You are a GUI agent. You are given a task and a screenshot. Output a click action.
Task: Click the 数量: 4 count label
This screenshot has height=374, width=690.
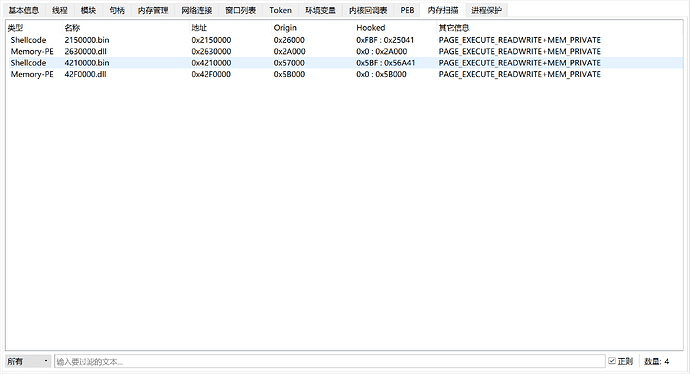657,361
